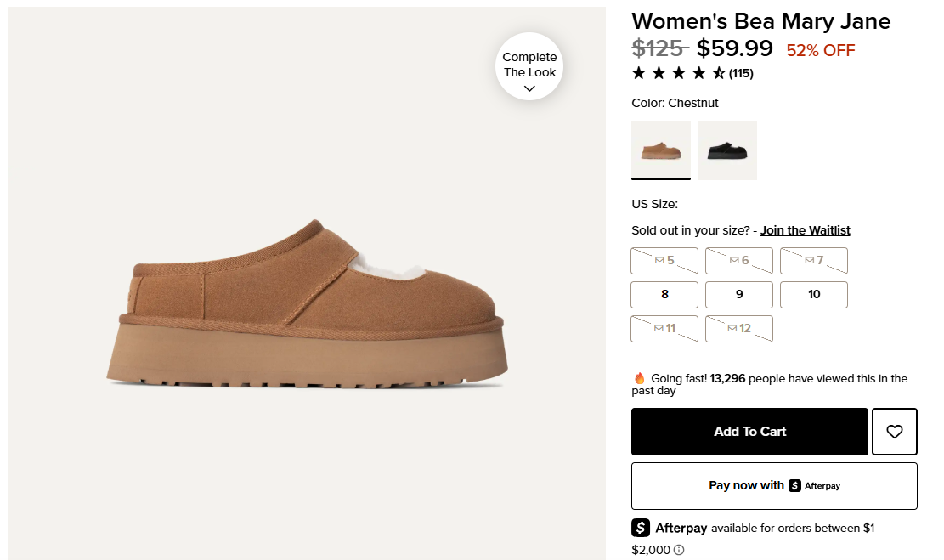Choose US size 10

814,294
